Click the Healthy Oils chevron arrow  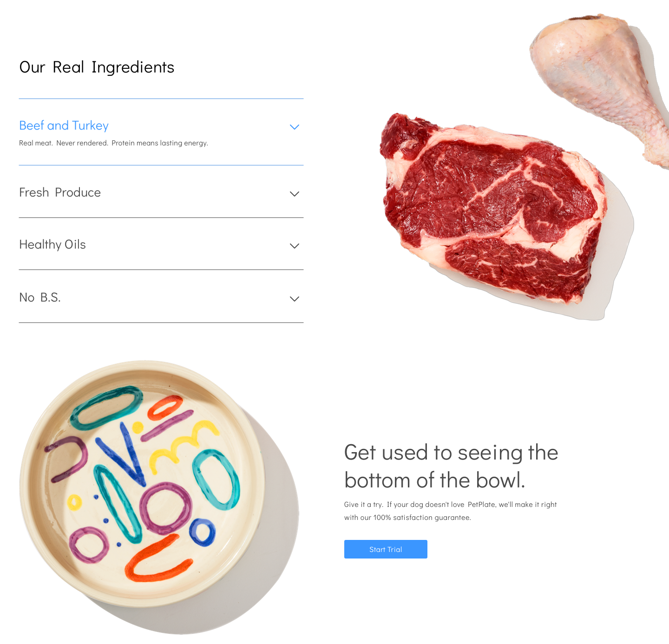point(295,246)
